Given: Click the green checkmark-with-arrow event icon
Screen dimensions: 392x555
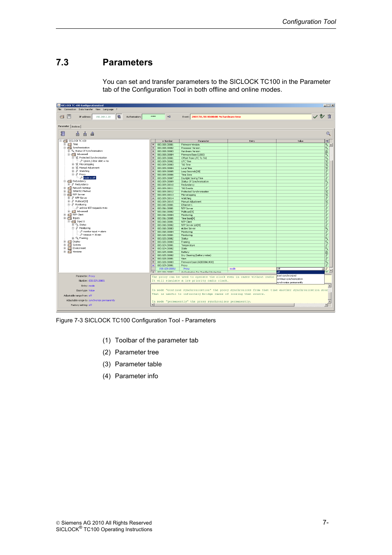Looking at the screenshot, I should [322, 117].
